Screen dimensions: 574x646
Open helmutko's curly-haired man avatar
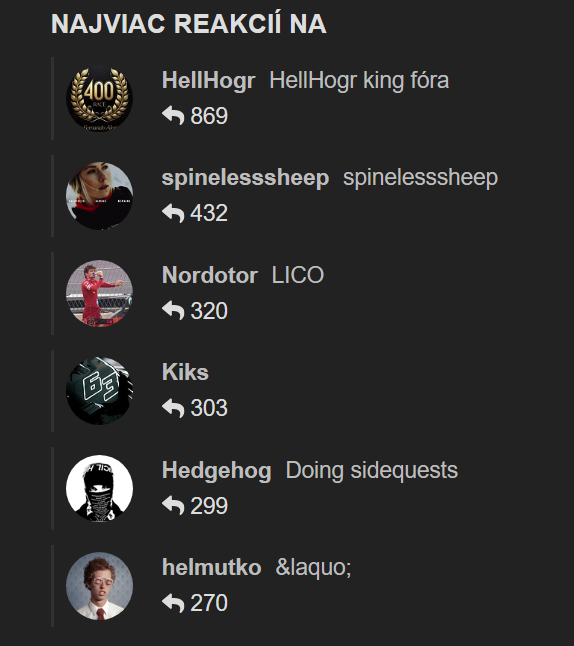[x=99, y=585]
